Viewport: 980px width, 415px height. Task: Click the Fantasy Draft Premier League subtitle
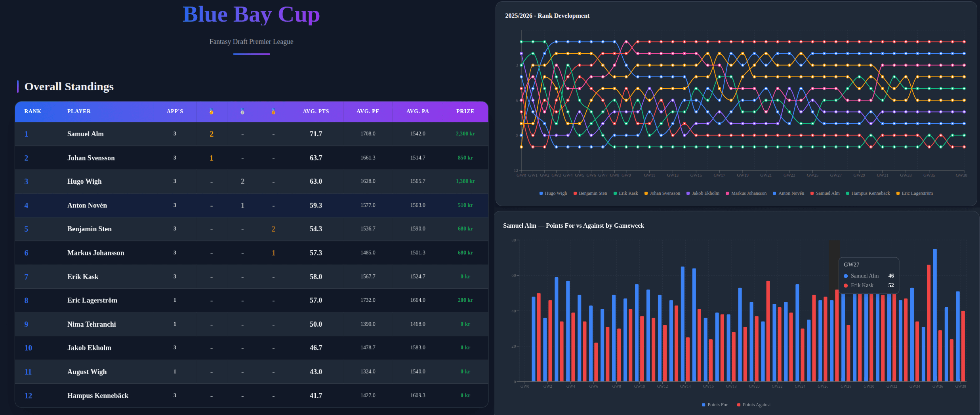(x=251, y=42)
